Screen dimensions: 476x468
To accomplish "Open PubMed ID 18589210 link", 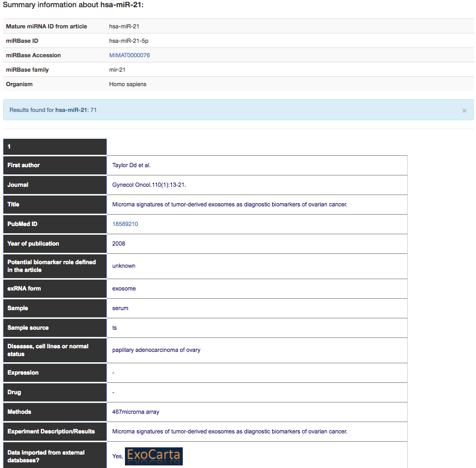I will click(x=125, y=224).
